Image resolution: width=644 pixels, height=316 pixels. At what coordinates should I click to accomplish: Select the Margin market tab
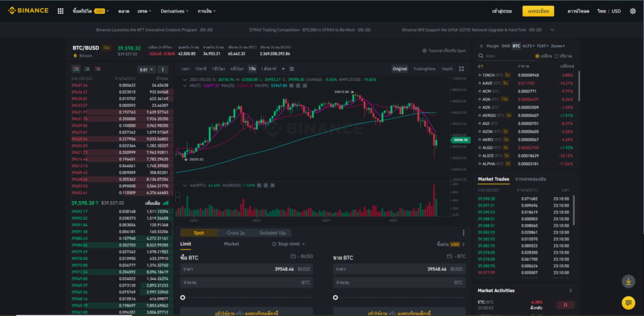point(492,46)
